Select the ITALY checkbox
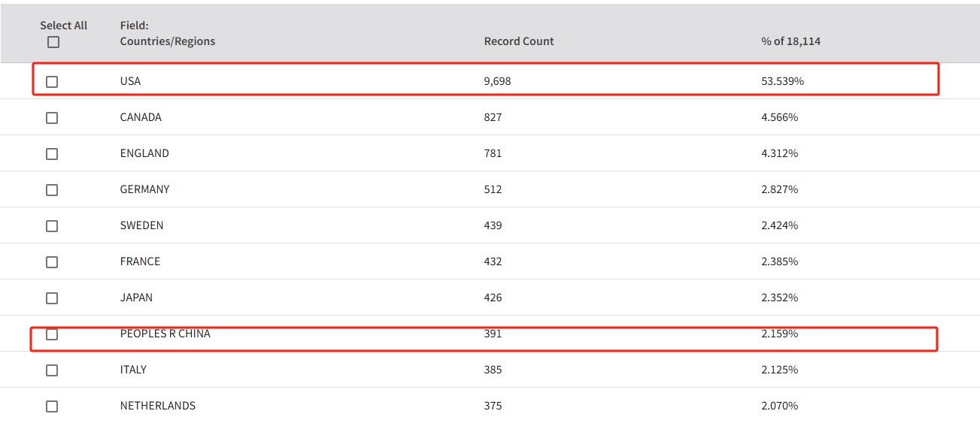The image size is (980, 423). point(52,370)
